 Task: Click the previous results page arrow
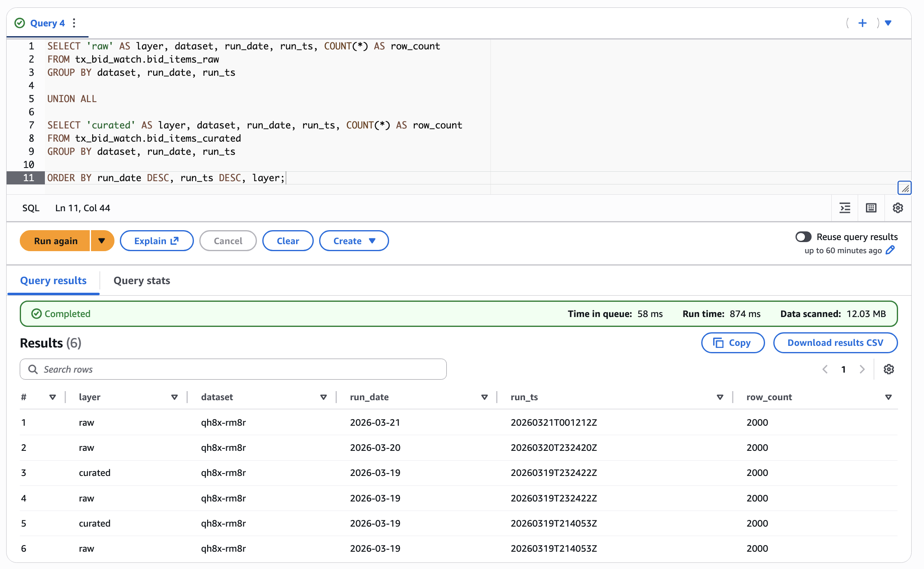(x=824, y=369)
